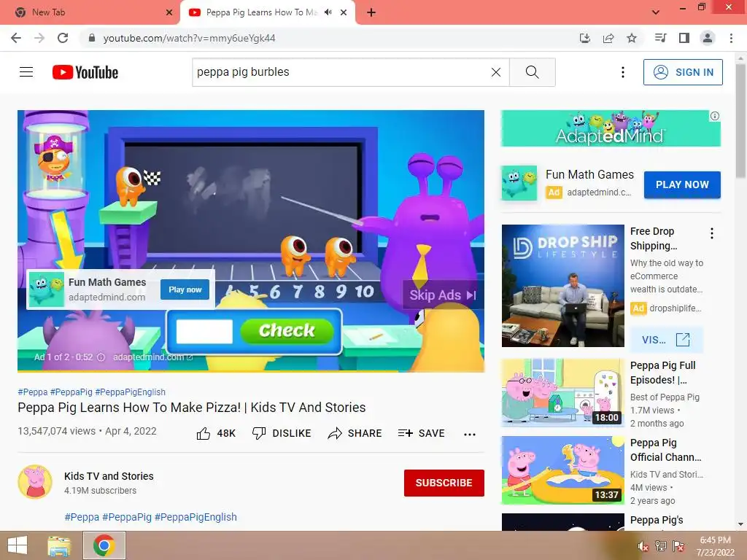Run search with the magnifier button
Viewport: 747px width, 560px height.
coord(532,72)
